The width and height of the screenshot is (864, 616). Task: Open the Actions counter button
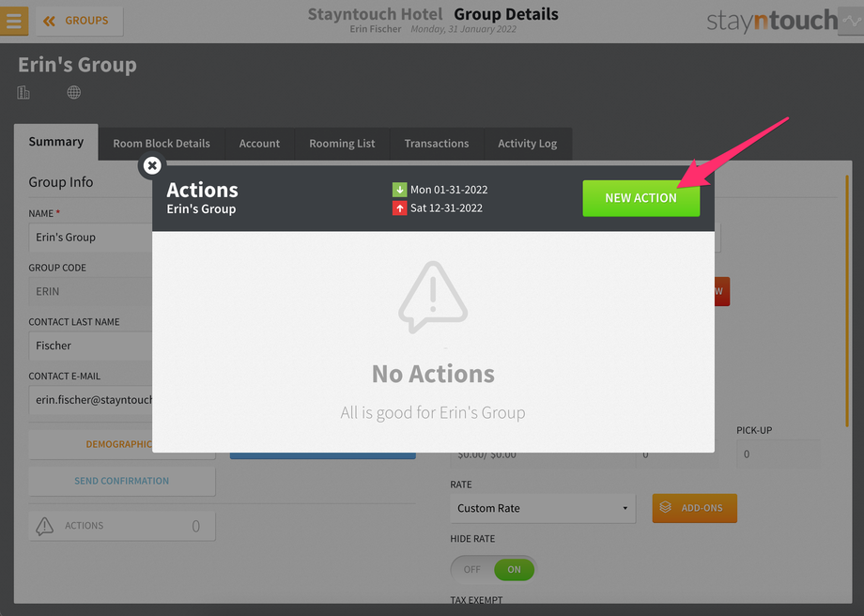coord(122,526)
